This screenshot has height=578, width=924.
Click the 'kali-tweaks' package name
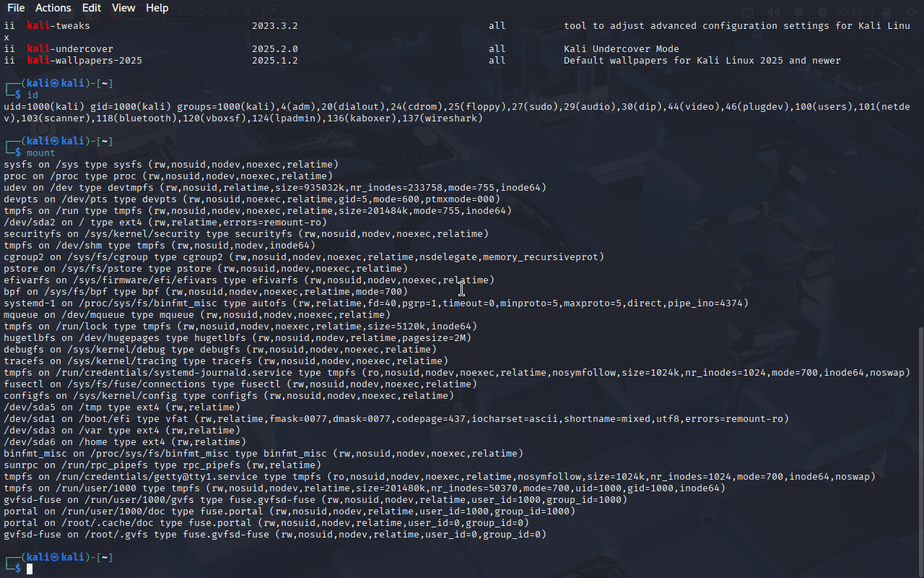tap(58, 25)
